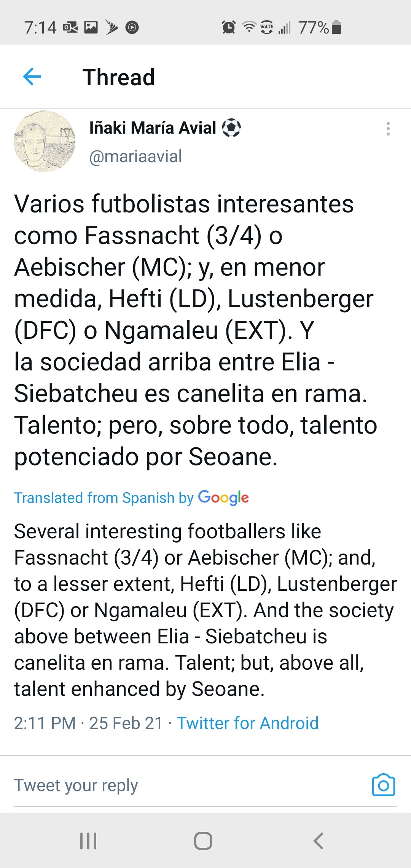
Task: Tap the Thread title heading
Action: [x=118, y=77]
